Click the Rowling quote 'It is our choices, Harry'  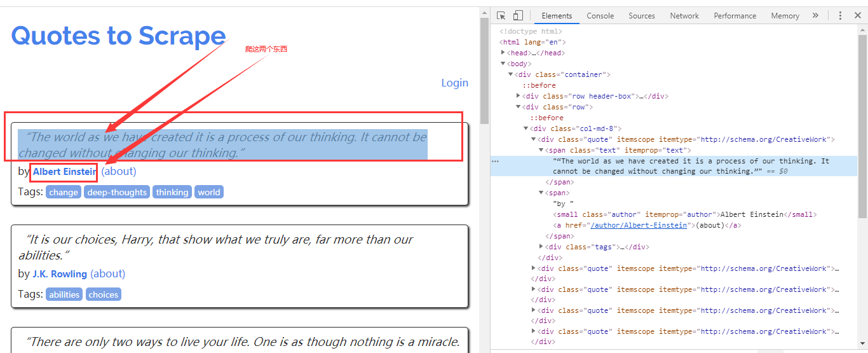tap(216, 247)
